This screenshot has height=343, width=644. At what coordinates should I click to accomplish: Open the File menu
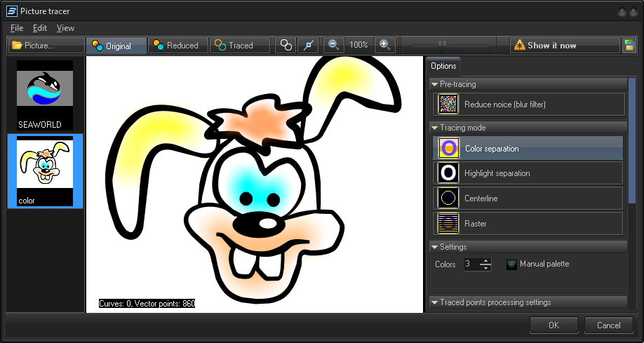(x=16, y=28)
